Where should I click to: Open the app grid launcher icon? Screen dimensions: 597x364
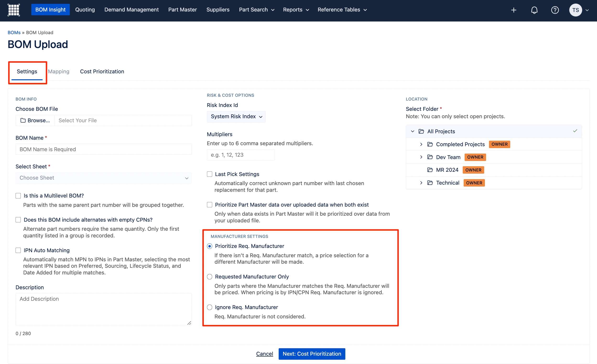14,10
